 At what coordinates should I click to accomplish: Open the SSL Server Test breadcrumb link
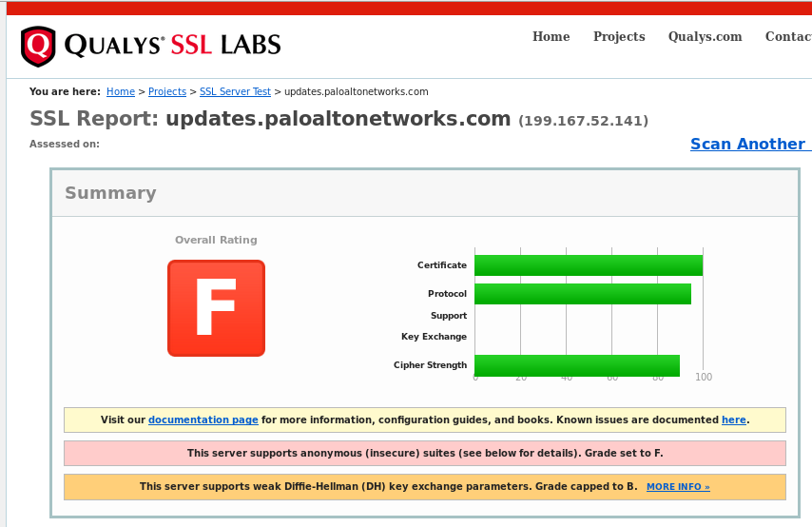click(x=235, y=91)
